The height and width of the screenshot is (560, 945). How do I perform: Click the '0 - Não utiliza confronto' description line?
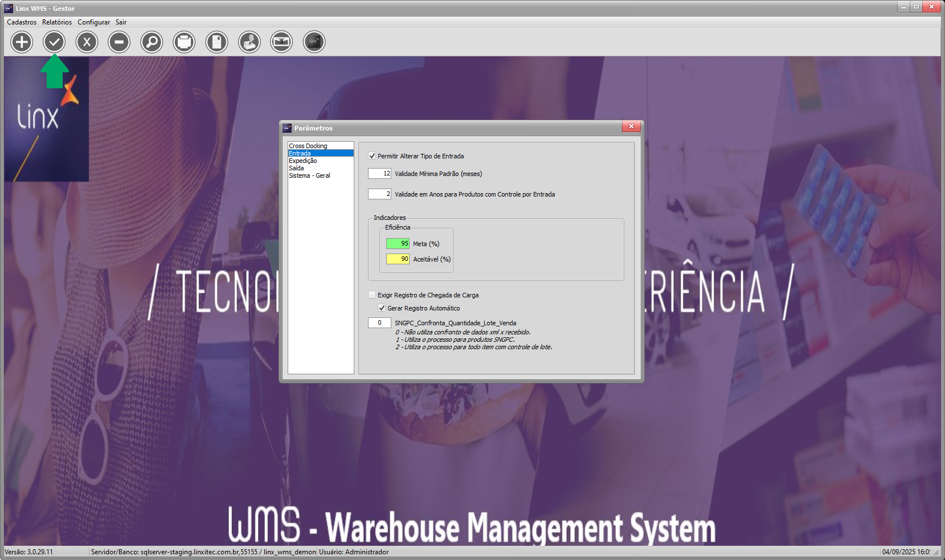coord(463,332)
